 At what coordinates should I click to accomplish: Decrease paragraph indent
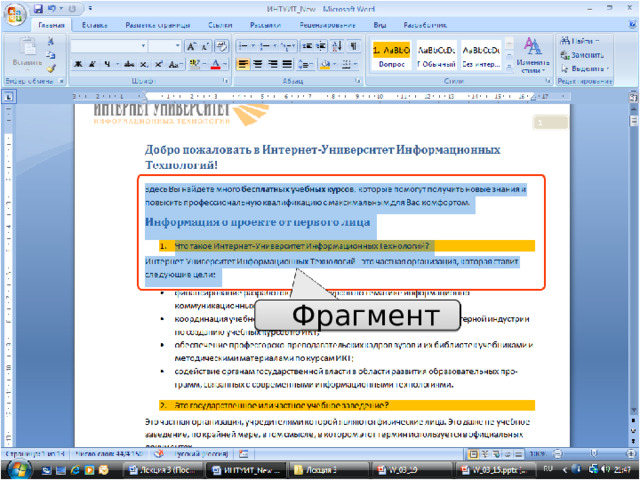307,46
